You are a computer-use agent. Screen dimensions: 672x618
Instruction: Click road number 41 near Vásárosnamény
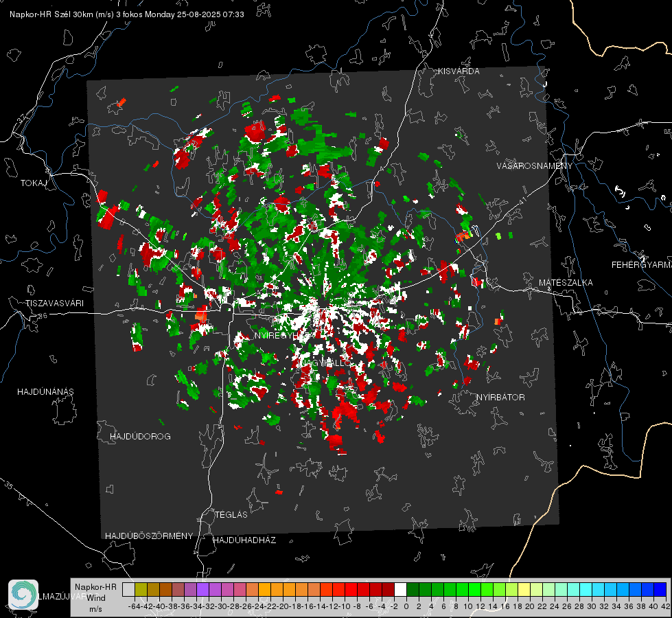(x=522, y=201)
